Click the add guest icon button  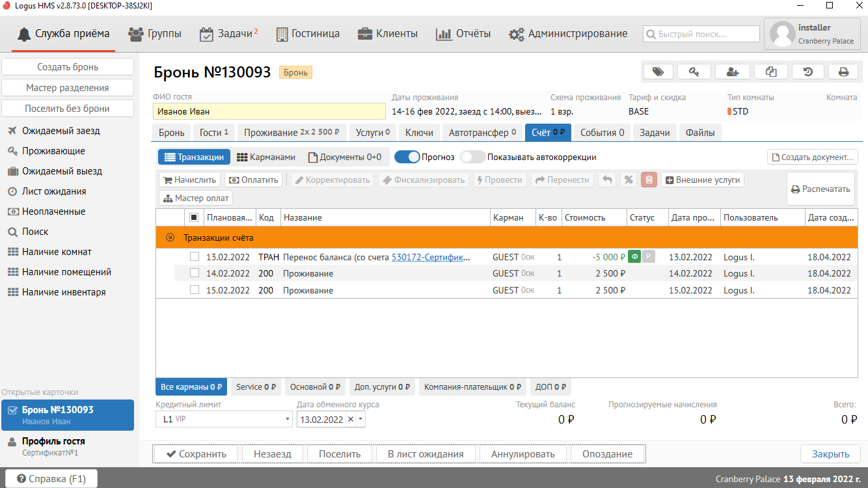(732, 72)
